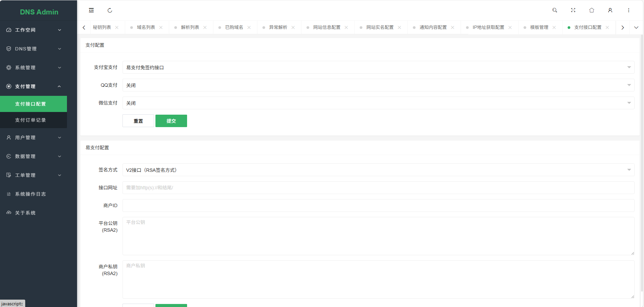Click the home icon in header
This screenshot has height=307, width=644.
(592, 10)
